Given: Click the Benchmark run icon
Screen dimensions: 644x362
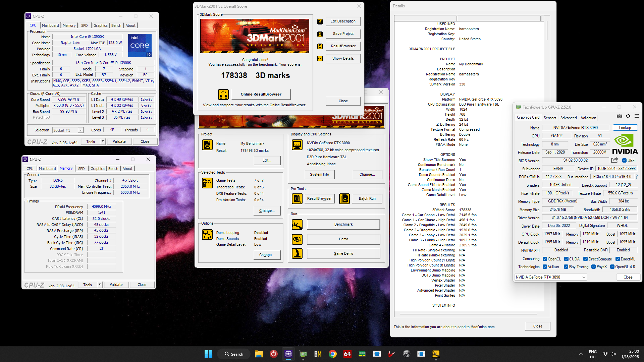Looking at the screenshot, I should pos(297,225).
